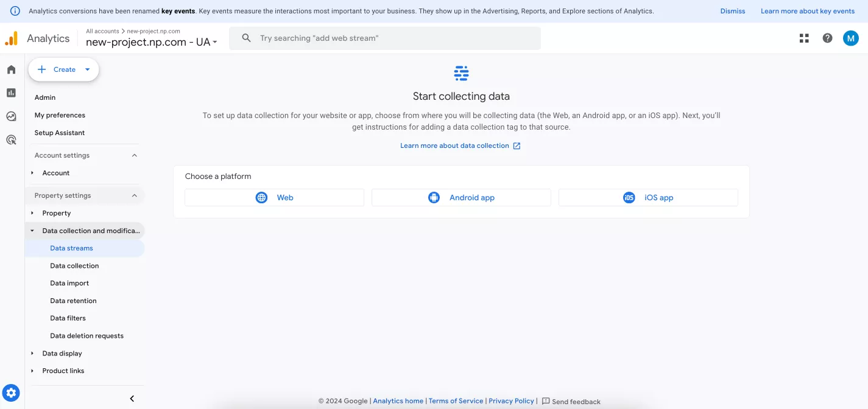Choose the iOS app platform button
The height and width of the screenshot is (409, 868).
pos(648,197)
